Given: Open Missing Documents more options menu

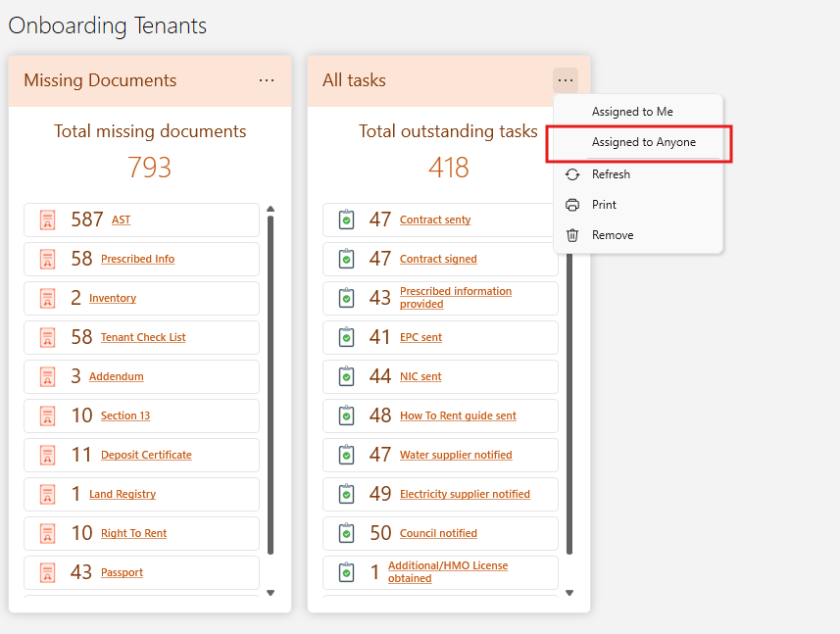Looking at the screenshot, I should pos(267,80).
